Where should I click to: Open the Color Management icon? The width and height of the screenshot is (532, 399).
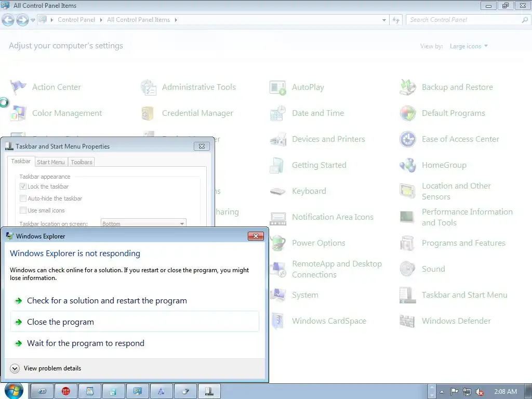click(18, 113)
